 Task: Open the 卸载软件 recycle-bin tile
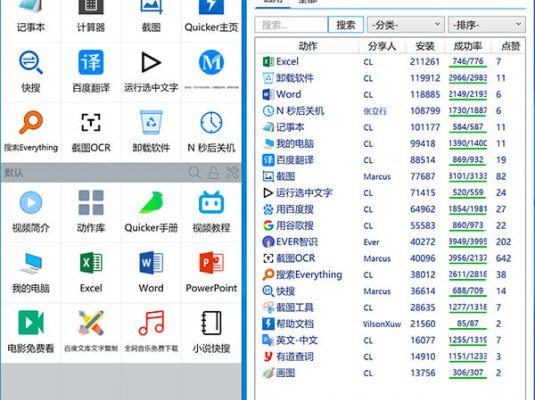pyautogui.click(x=151, y=132)
